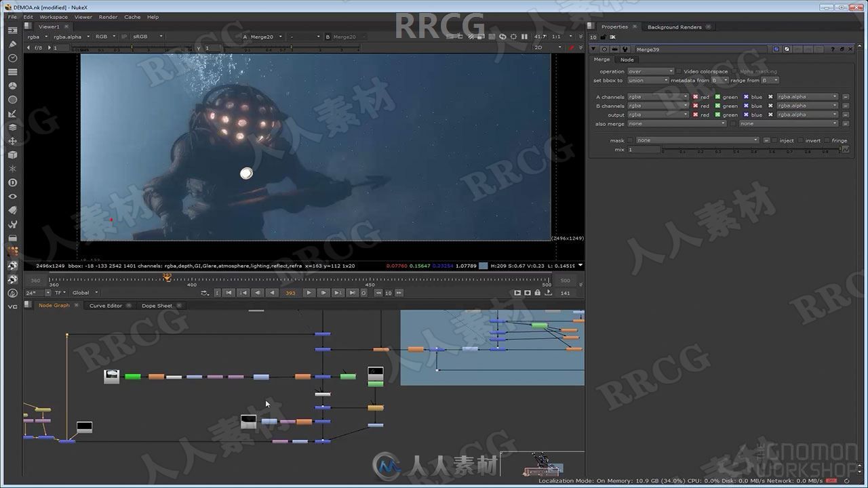Open the metadata from dropdown
Viewport: 868px width, 488px height.
[719, 80]
